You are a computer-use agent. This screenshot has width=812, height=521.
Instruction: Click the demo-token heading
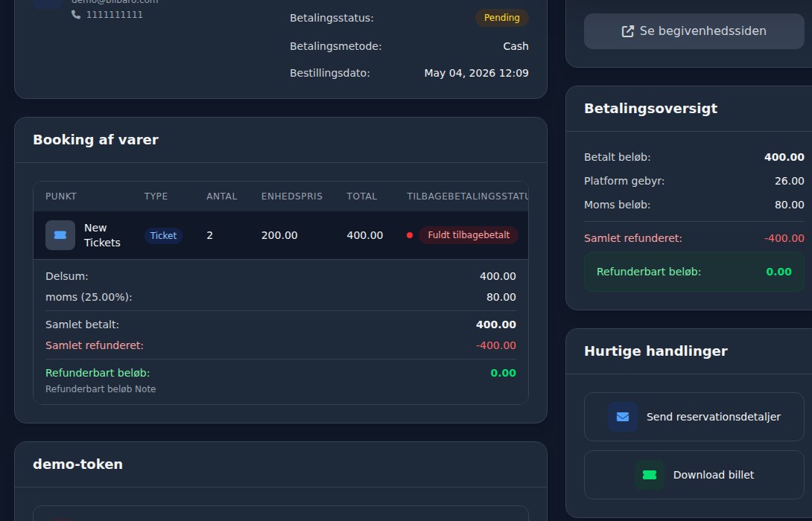click(77, 464)
